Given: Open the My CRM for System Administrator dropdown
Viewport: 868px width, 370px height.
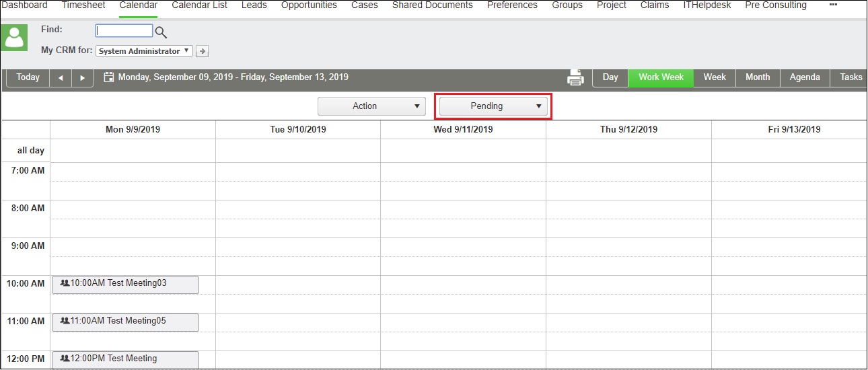Looking at the screenshot, I should (144, 51).
